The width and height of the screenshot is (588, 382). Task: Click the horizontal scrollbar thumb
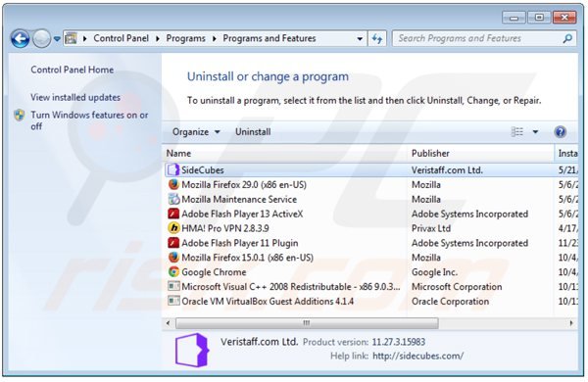[307, 323]
